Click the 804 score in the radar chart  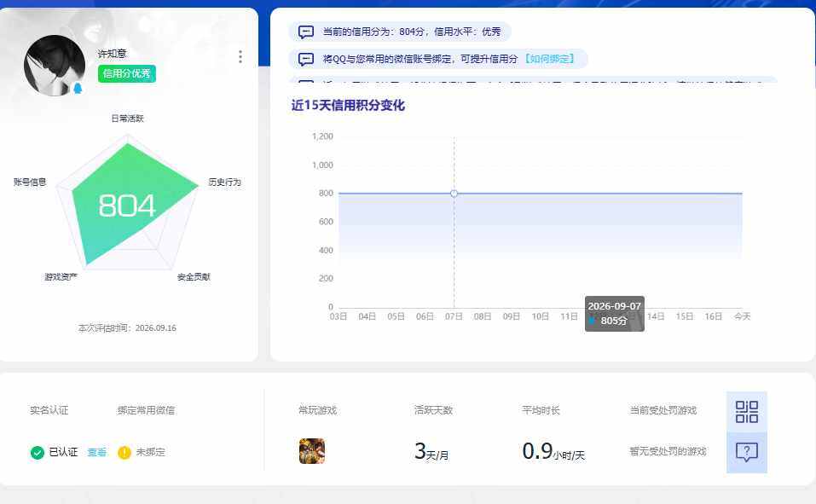point(127,206)
